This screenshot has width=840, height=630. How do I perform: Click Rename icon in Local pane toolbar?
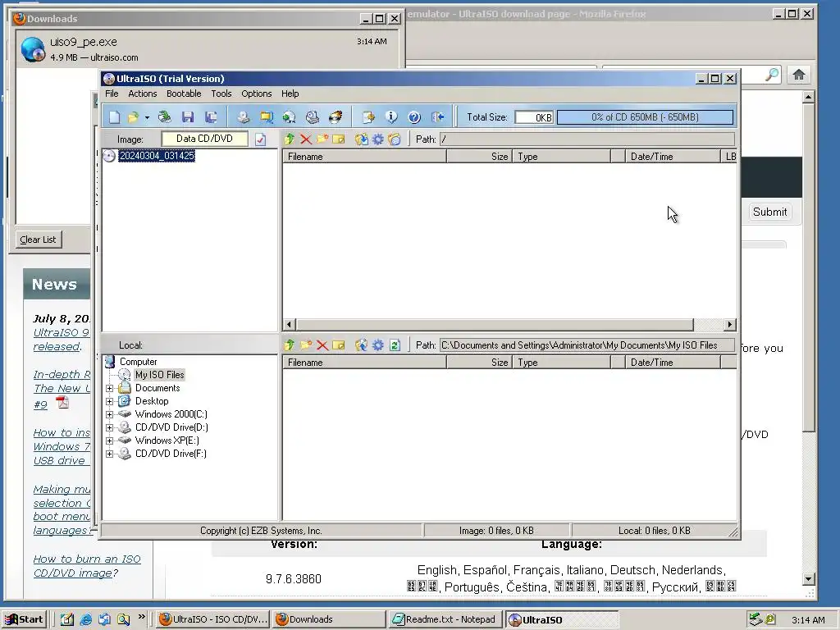point(339,345)
